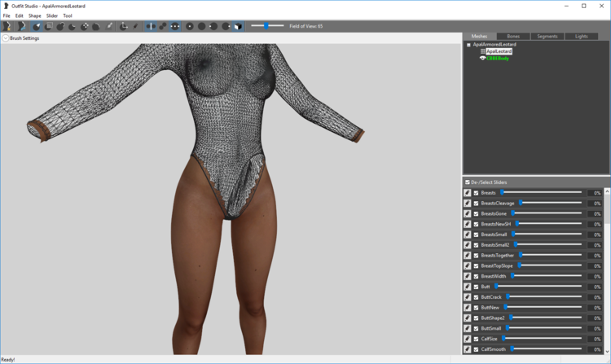The width and height of the screenshot is (611, 364).
Task: Select the Mask brush tool icon
Action: point(48,26)
